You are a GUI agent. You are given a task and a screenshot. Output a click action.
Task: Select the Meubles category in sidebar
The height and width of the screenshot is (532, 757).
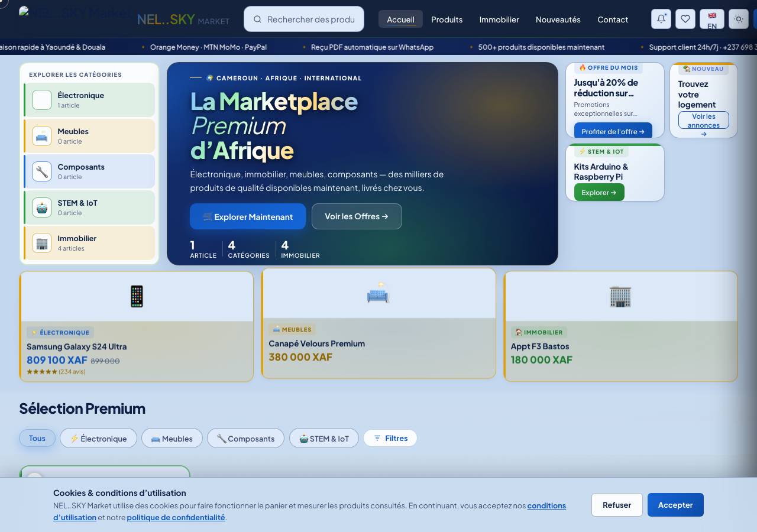(89, 136)
